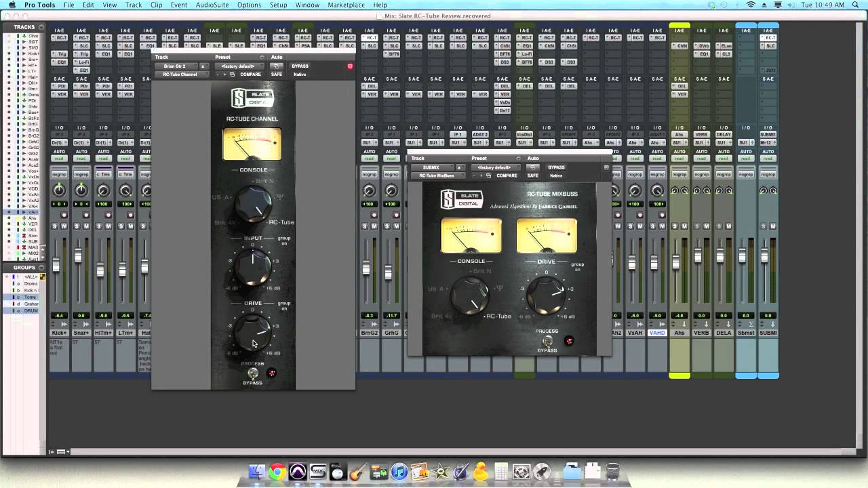Open Finder from the Dock

click(256, 472)
